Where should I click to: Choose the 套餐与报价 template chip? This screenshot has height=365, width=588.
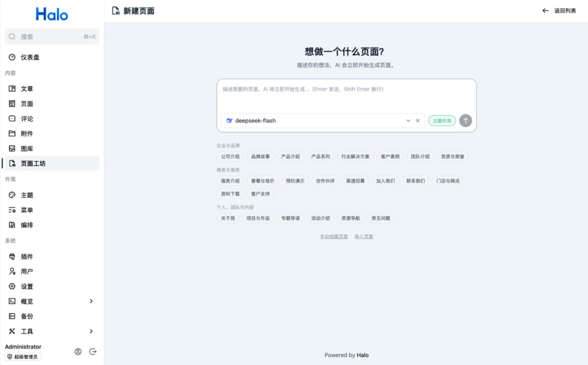[x=263, y=181]
